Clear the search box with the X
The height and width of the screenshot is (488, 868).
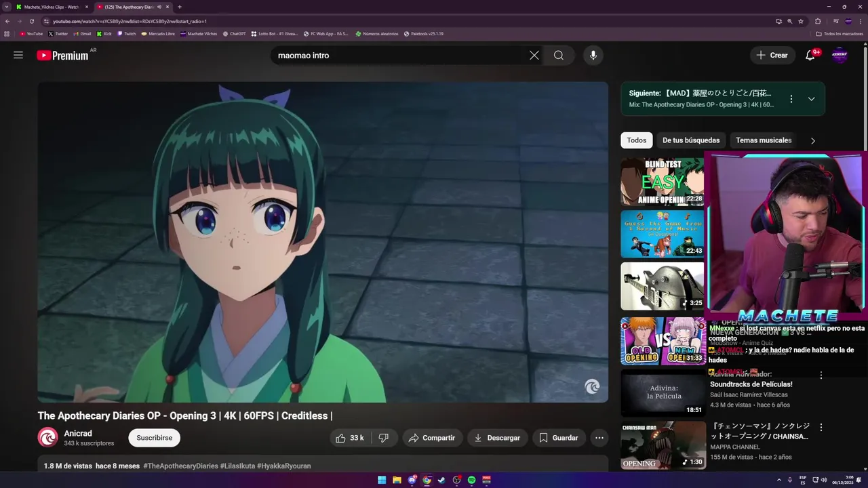coord(534,56)
